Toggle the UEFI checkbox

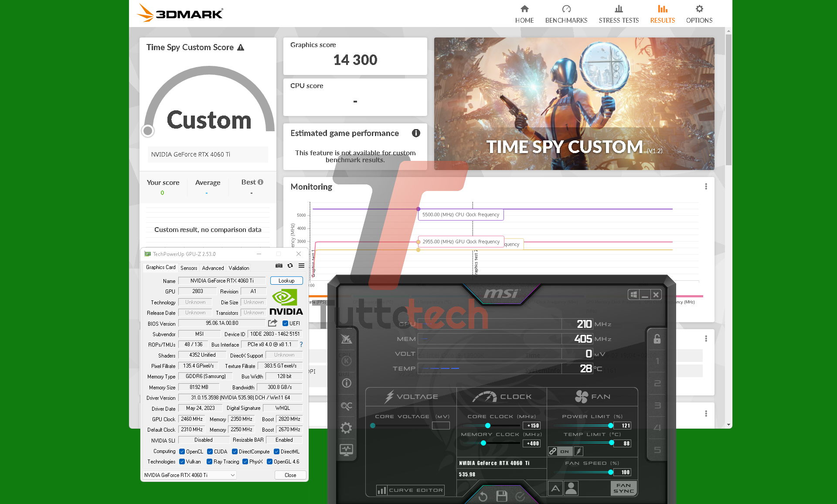click(x=285, y=324)
